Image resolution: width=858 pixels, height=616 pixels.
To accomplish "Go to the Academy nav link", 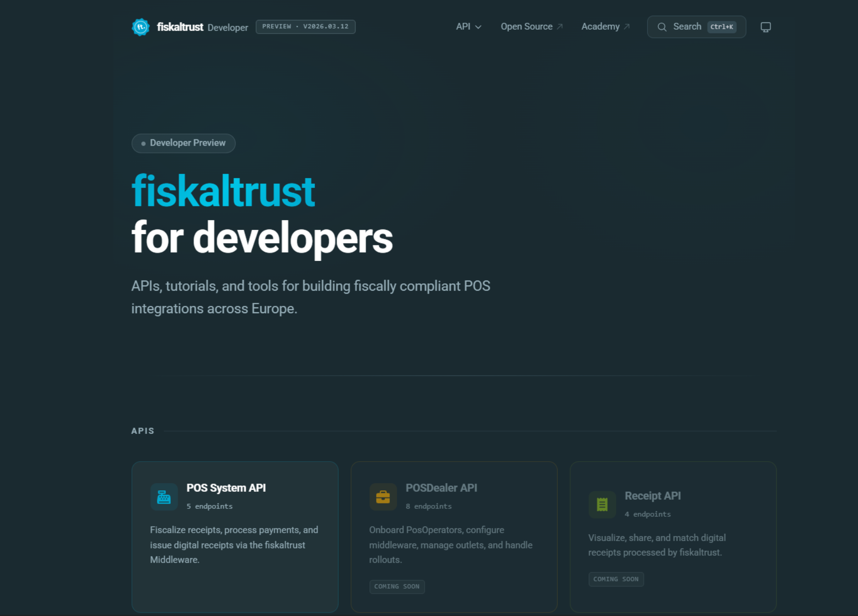I will [x=600, y=27].
